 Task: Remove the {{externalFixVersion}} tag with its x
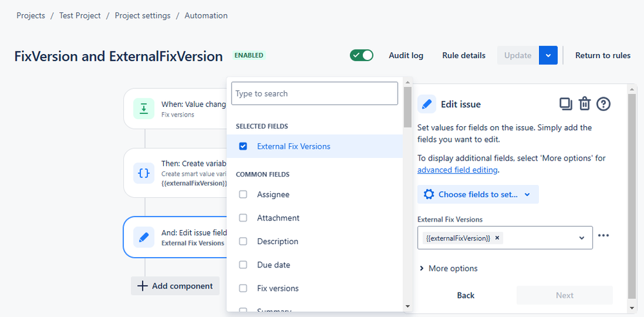tap(497, 238)
